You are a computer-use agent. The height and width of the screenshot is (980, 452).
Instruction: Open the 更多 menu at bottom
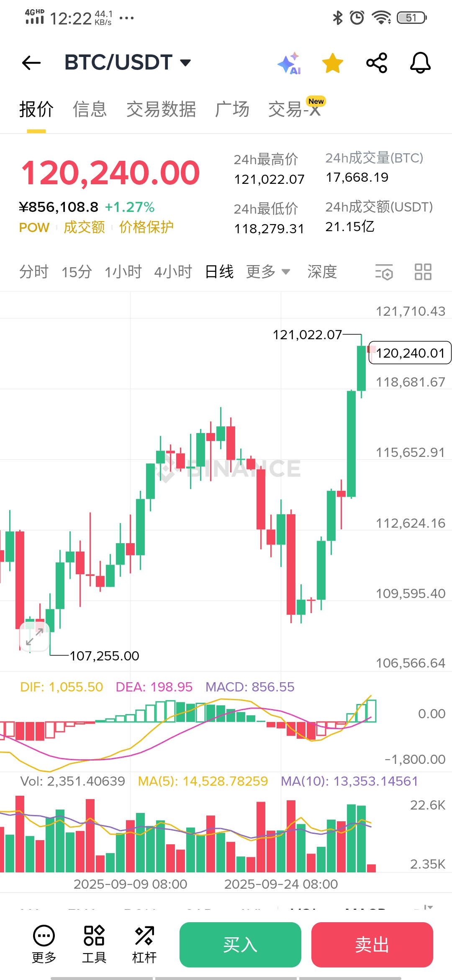(x=44, y=944)
